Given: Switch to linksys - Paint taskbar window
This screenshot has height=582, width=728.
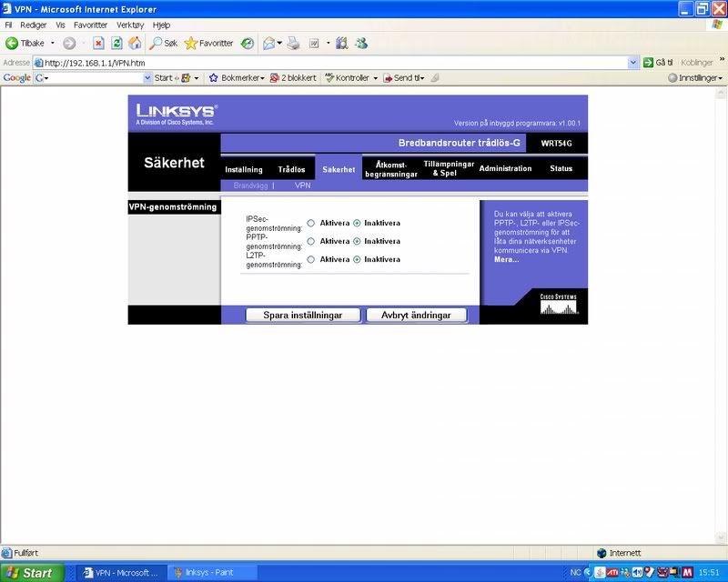Looking at the screenshot, I should tap(212, 573).
